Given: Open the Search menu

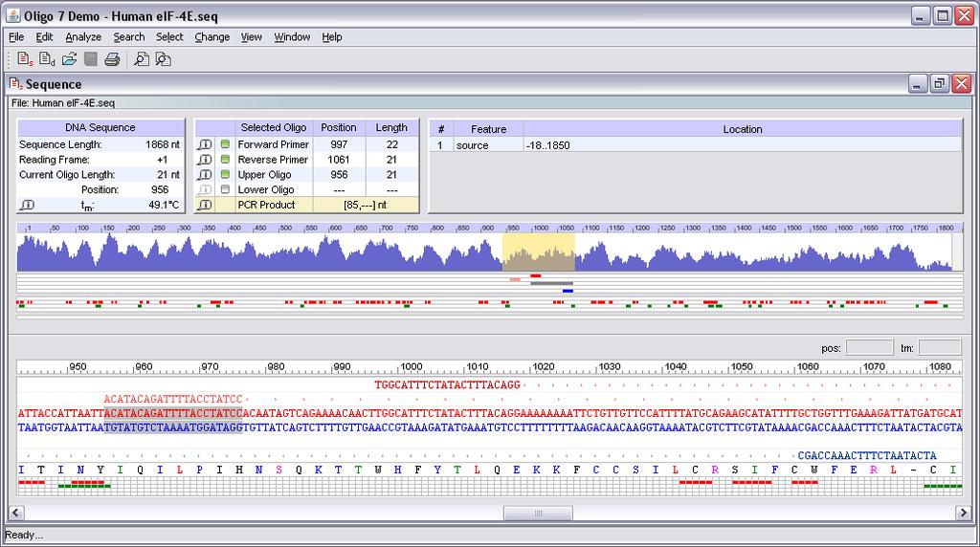Looking at the screenshot, I should [129, 37].
